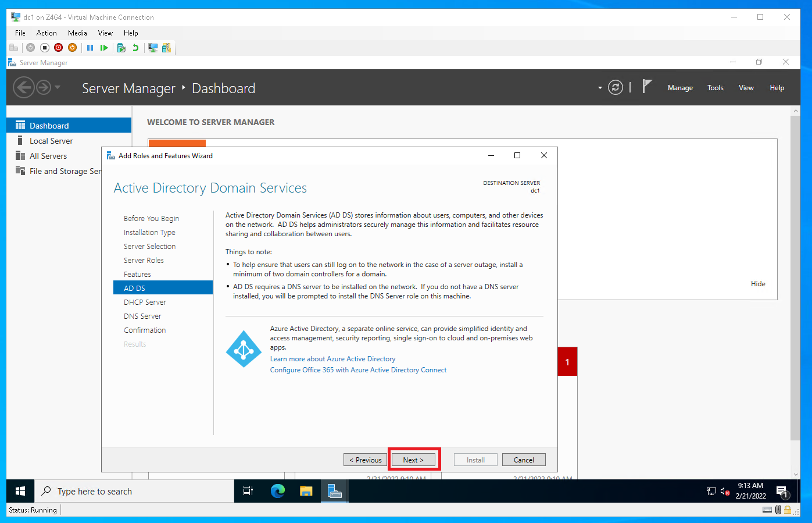Click the Ctrl+Alt+Delete toolbar icon
The height and width of the screenshot is (523, 812).
click(x=13, y=48)
